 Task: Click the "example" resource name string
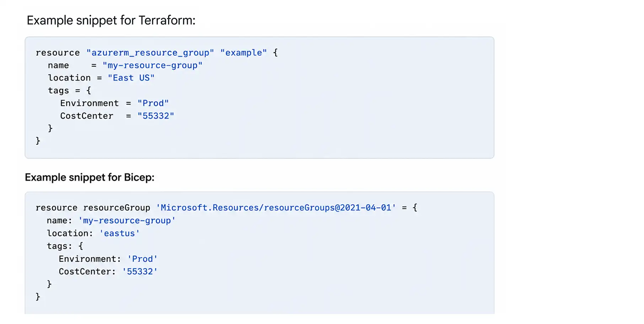point(243,53)
